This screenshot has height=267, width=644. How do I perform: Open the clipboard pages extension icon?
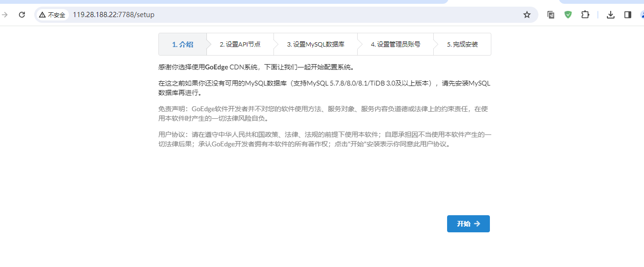pyautogui.click(x=551, y=15)
